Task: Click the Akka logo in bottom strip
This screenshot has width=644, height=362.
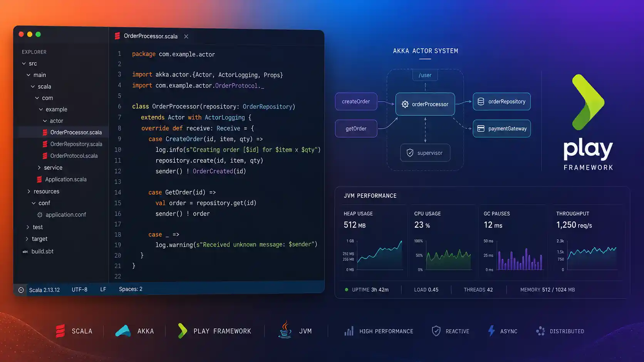Action: point(123,331)
